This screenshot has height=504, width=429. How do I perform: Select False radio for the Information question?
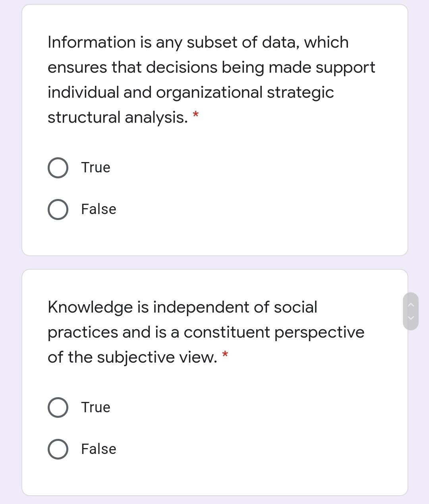point(58,210)
